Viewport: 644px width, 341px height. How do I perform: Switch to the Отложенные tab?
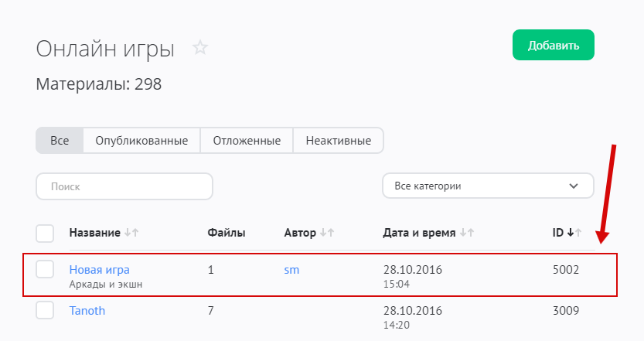(247, 141)
